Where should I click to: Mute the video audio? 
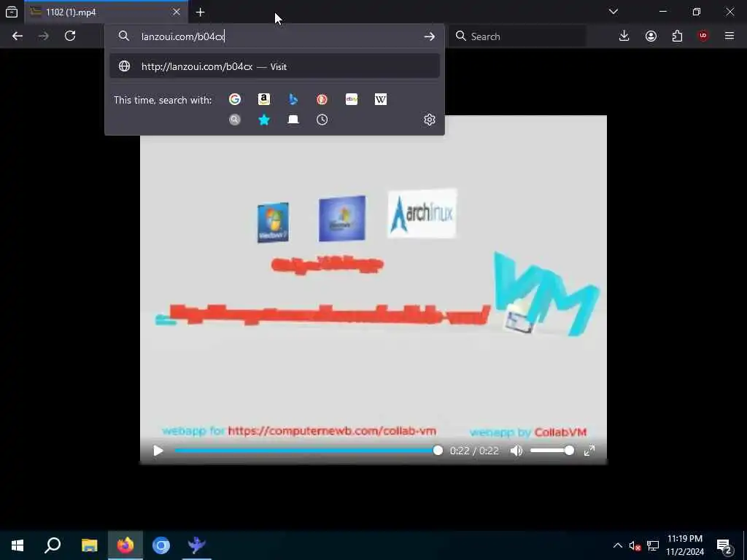(516, 451)
